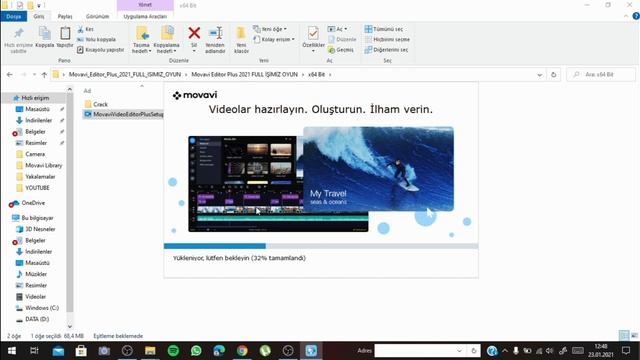Image resolution: width=640 pixels, height=360 pixels.
Task: Click Kısayolu yapıştır in ribbon
Action: 100,50
